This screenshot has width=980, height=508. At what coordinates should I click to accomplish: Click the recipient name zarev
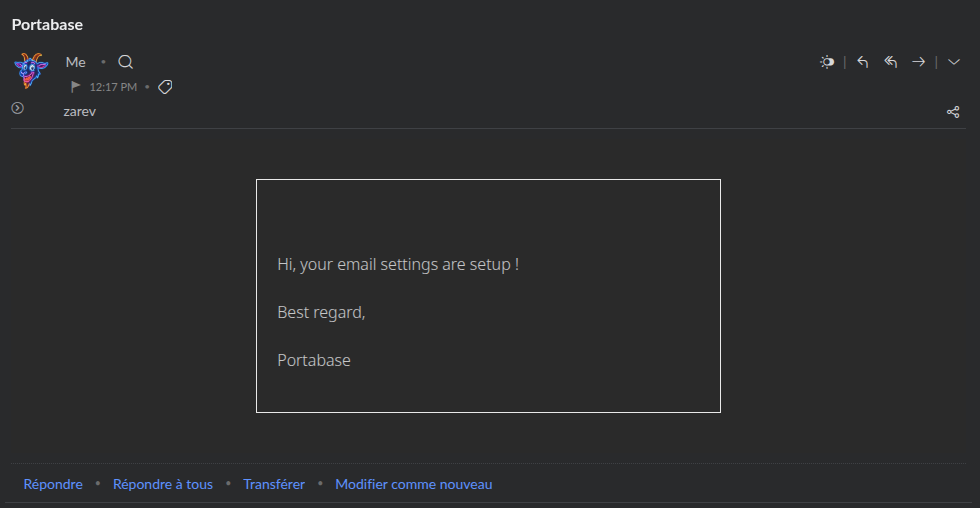79,112
